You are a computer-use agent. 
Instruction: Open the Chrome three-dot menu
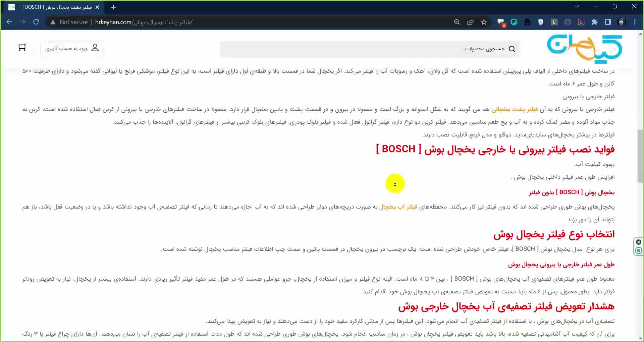pos(635,22)
